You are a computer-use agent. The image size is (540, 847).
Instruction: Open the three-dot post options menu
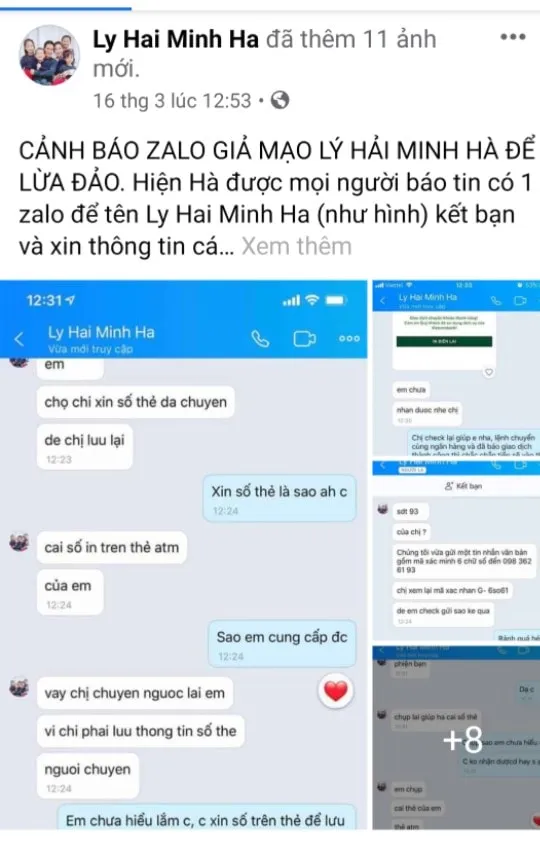click(x=512, y=37)
